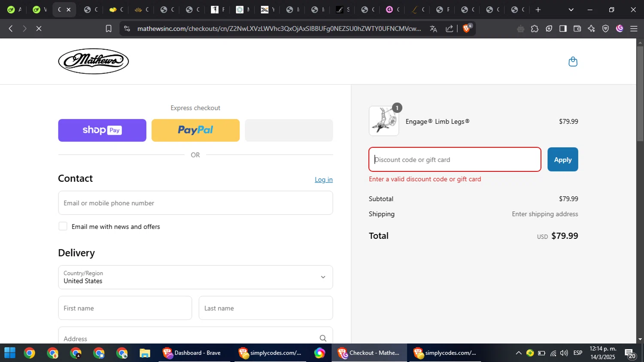Viewport: 644px width, 362px height.
Task: Open File Explorer from taskbar
Action: pos(145,353)
